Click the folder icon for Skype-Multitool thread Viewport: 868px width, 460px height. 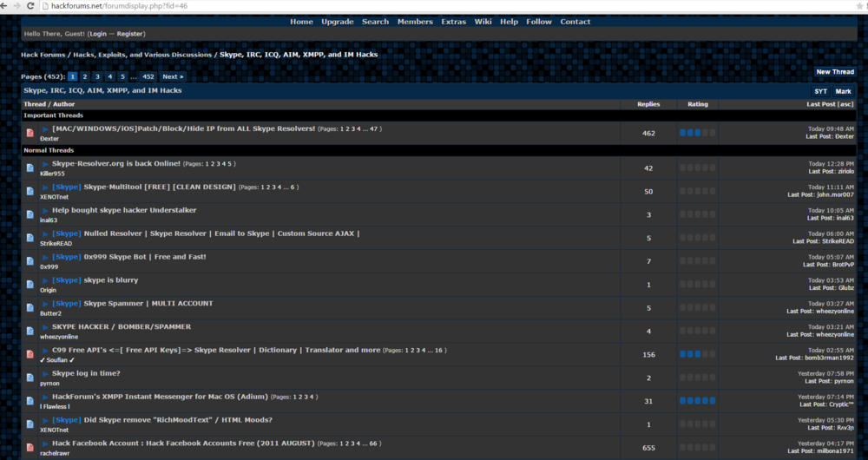tap(30, 191)
